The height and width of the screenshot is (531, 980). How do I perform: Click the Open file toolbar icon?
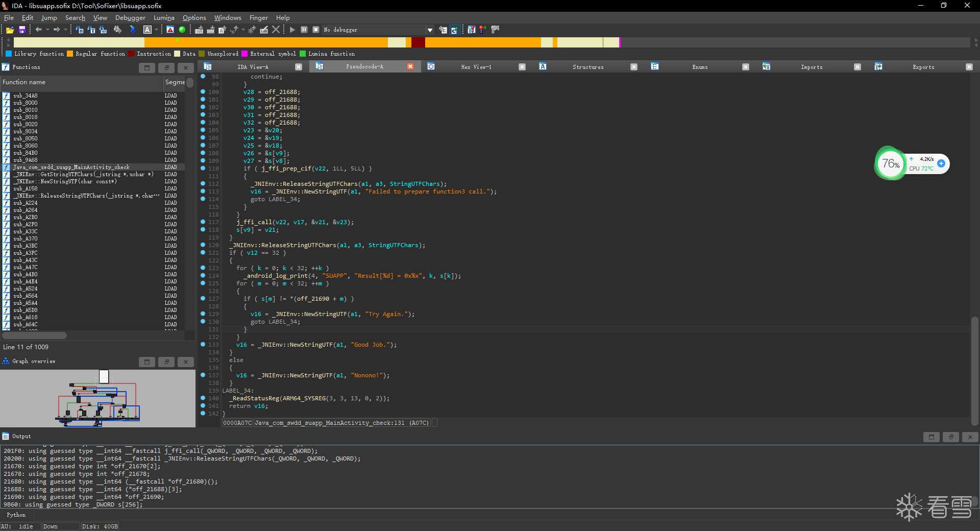click(x=10, y=30)
